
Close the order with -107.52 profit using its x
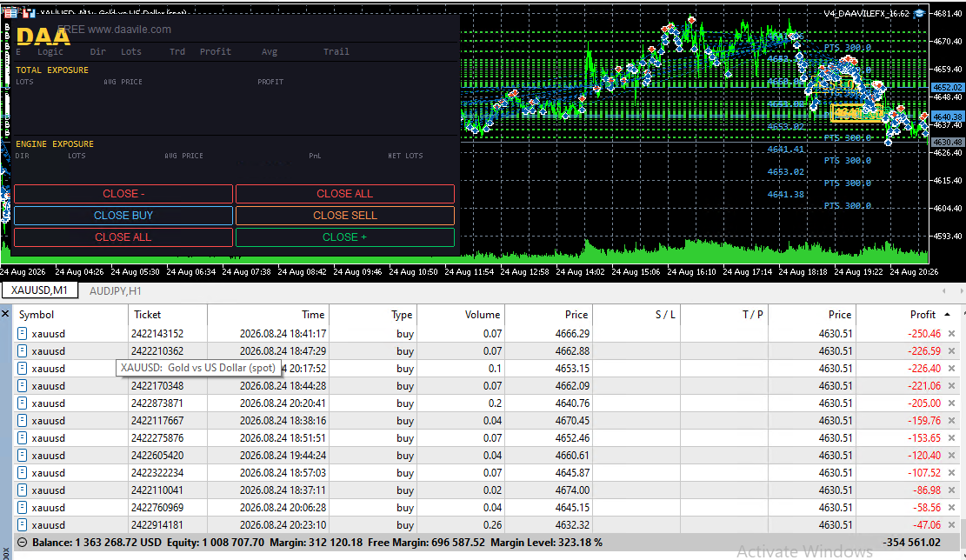[x=952, y=472]
